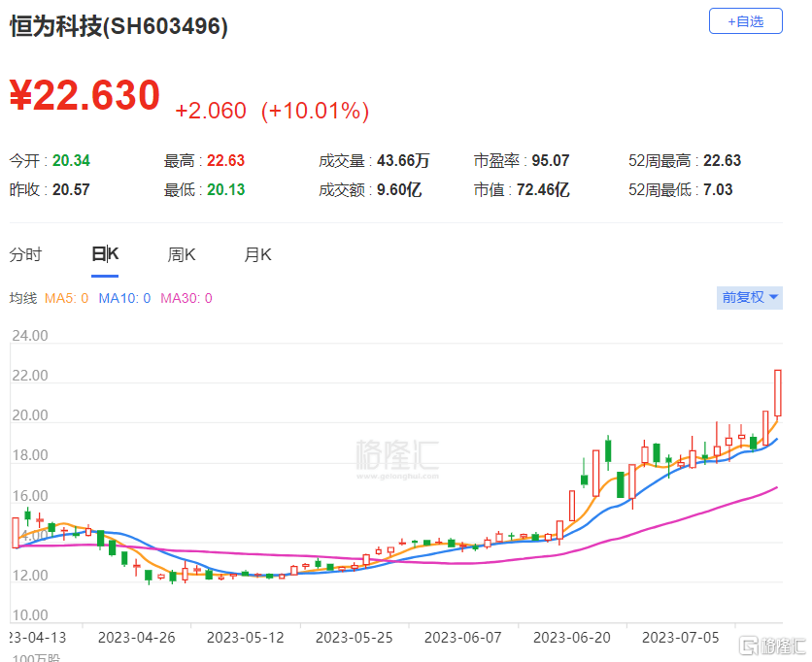
Task: Click the stock title 恒为科技(SH603496)
Action: pos(118,26)
